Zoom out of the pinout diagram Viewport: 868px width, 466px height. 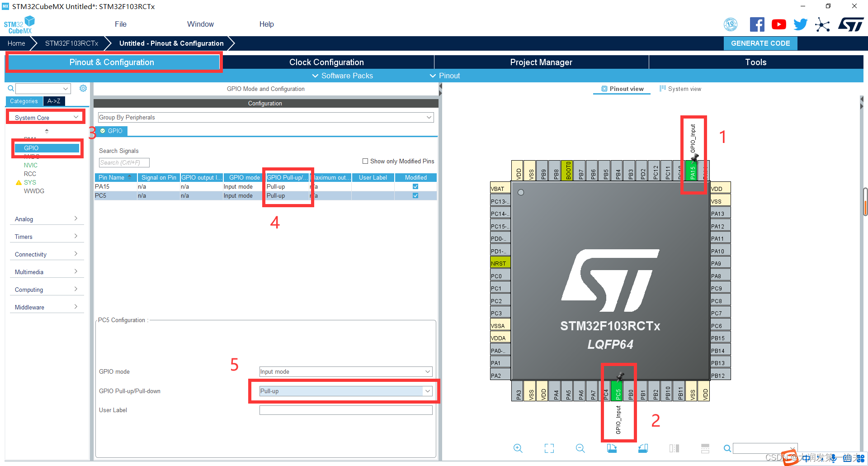pos(580,448)
